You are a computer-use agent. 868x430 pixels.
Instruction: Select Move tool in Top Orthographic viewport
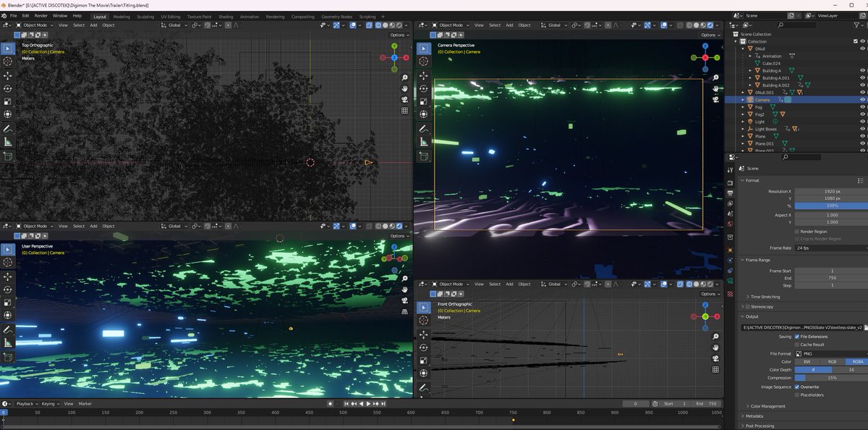point(8,75)
